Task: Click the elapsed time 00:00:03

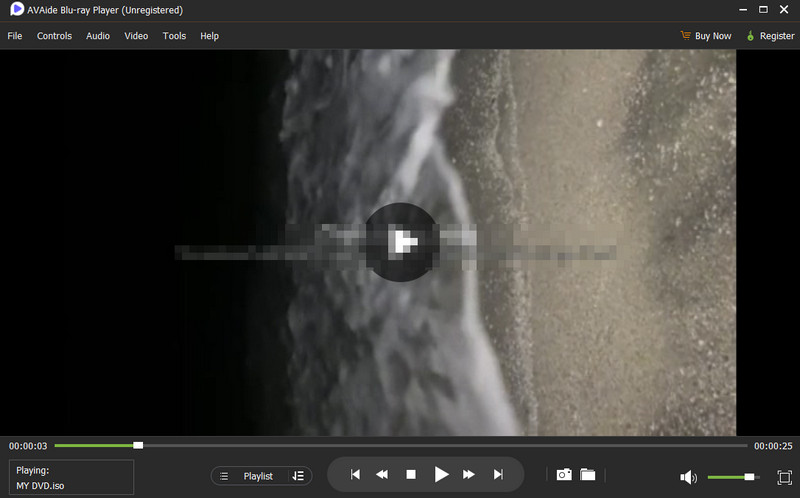Action: pyautogui.click(x=28, y=446)
